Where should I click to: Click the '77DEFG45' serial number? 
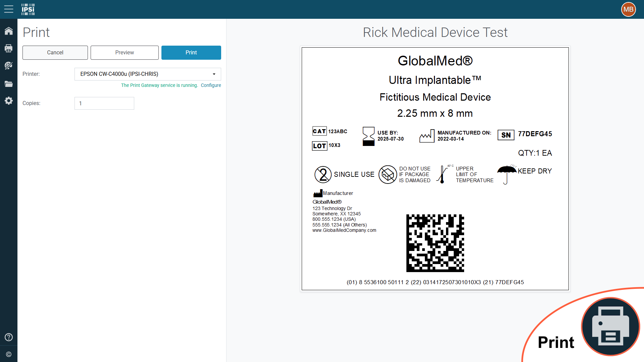(x=535, y=134)
